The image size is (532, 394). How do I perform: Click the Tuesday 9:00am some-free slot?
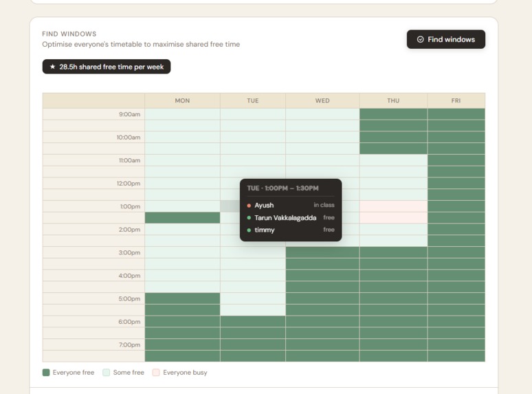click(253, 114)
